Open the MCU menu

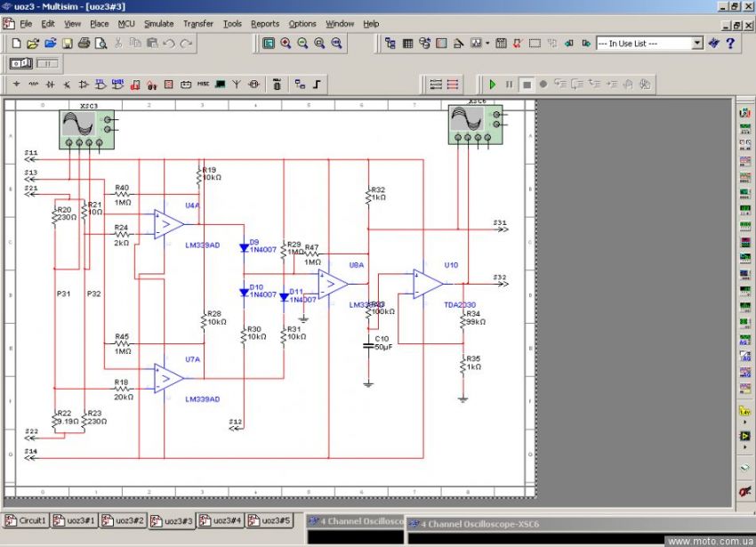126,24
